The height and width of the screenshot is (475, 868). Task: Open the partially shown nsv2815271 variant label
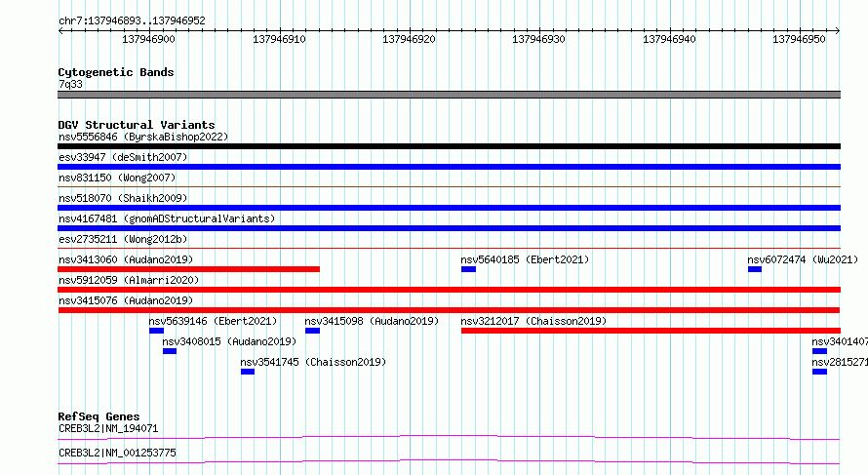tap(840, 362)
